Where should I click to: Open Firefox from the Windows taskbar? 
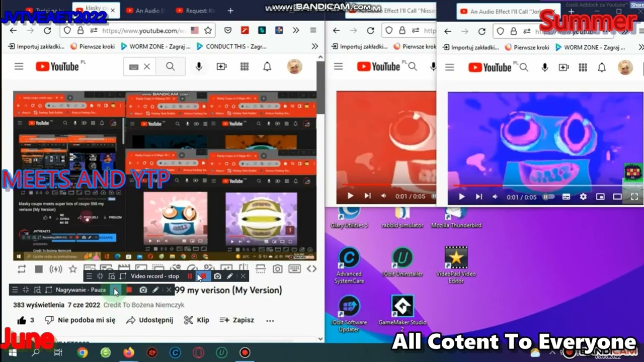point(128,353)
